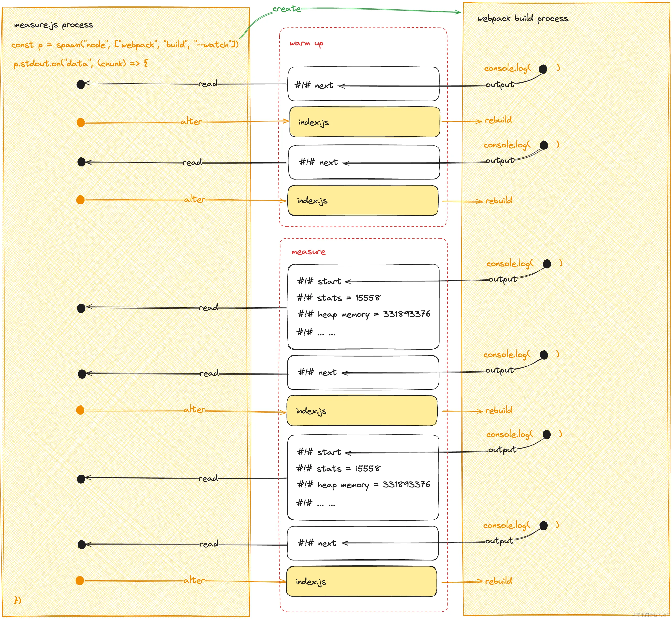Select the topmost yellow index.js box

click(x=365, y=122)
